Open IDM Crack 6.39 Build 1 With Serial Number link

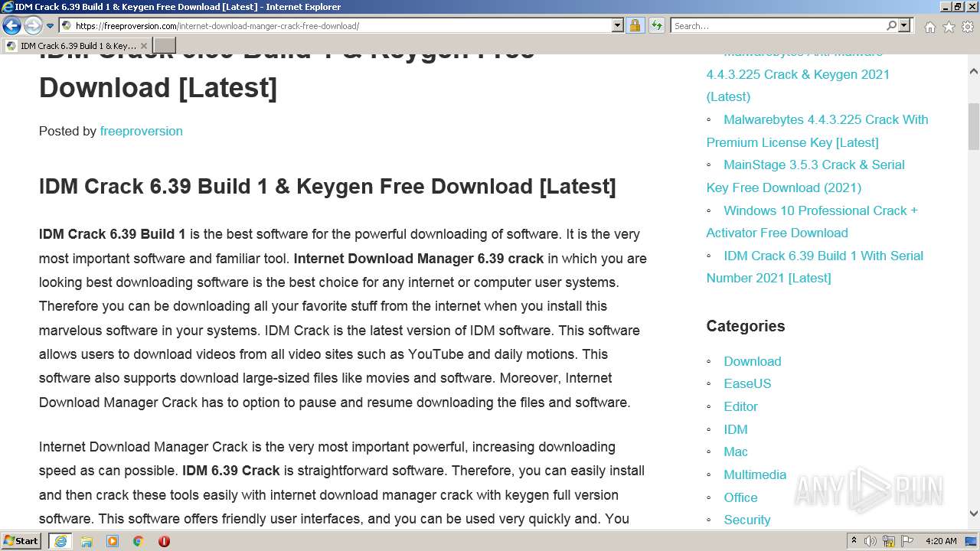pyautogui.click(x=815, y=266)
